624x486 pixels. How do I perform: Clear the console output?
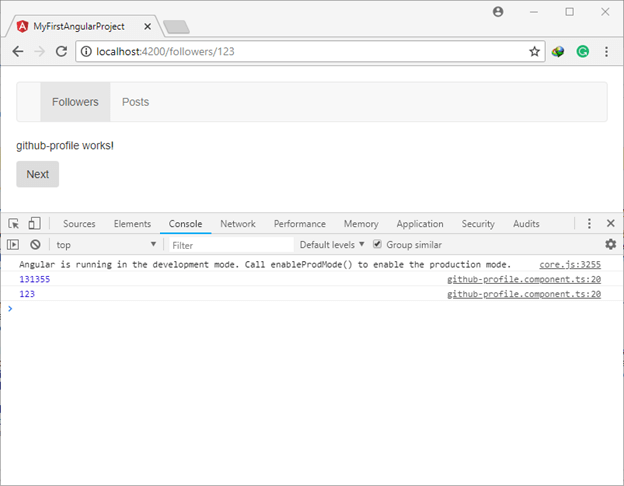[x=35, y=244]
